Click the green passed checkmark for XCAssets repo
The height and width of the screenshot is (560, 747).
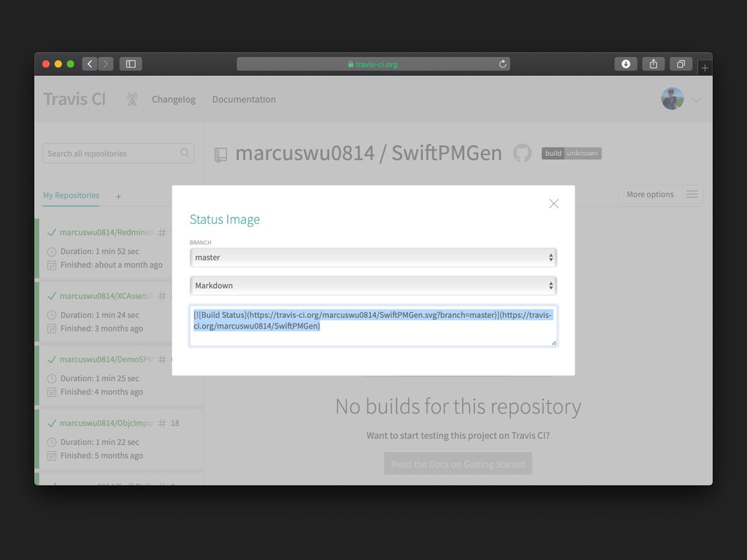[x=52, y=296]
